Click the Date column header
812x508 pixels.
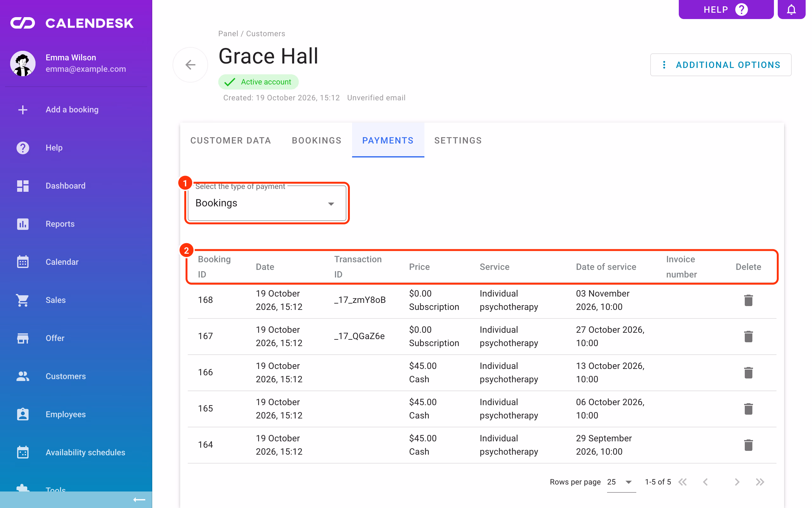(x=265, y=267)
